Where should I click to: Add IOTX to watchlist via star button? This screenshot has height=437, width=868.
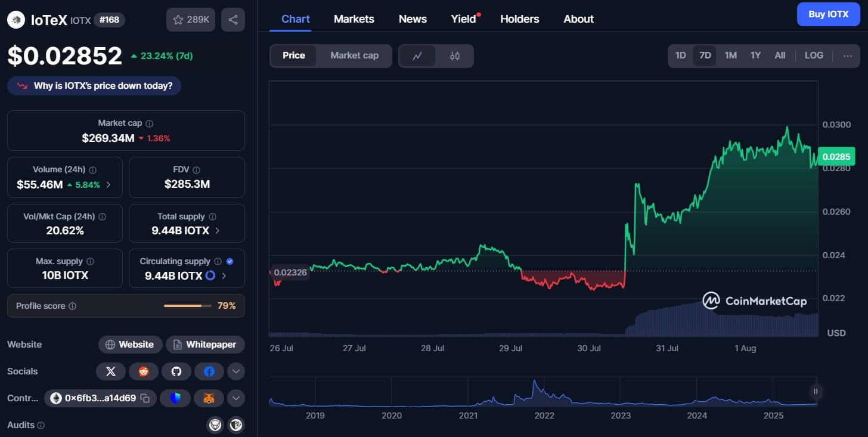click(191, 20)
